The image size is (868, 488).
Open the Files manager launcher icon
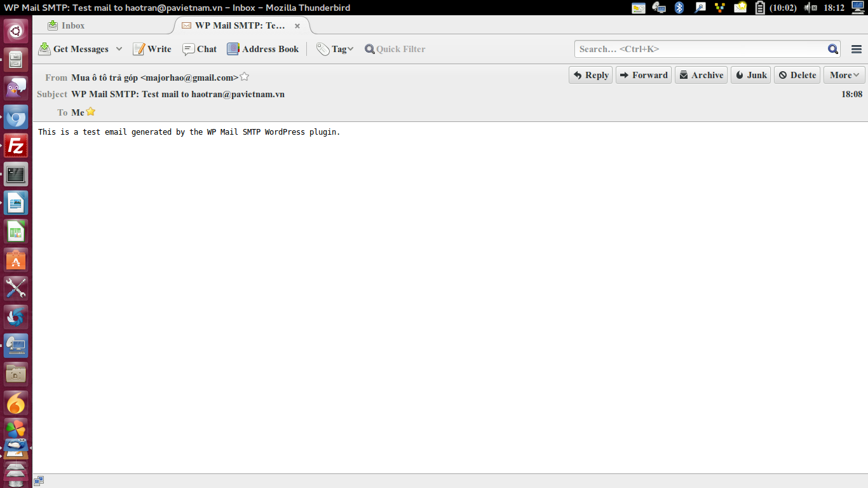coord(16,60)
